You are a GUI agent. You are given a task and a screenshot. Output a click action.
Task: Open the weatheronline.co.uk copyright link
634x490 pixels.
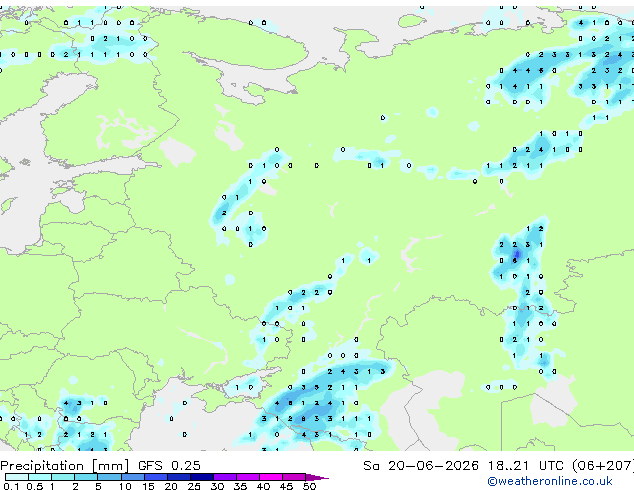tap(550, 481)
